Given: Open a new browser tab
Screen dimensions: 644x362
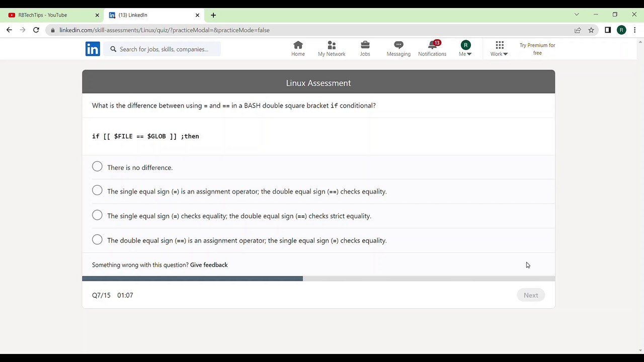Looking at the screenshot, I should [x=213, y=15].
